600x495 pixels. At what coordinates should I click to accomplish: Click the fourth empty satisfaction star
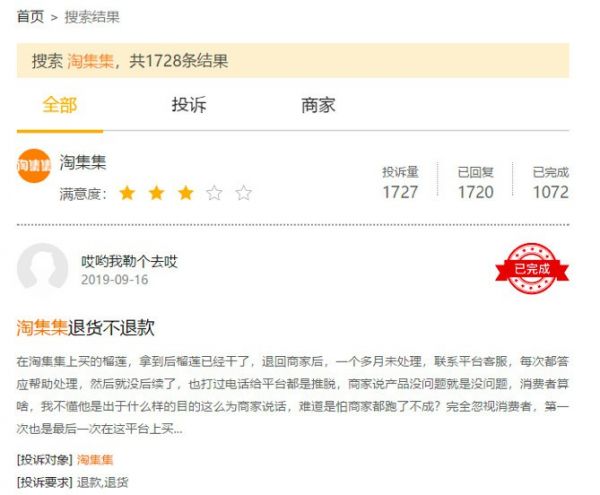[x=214, y=193]
